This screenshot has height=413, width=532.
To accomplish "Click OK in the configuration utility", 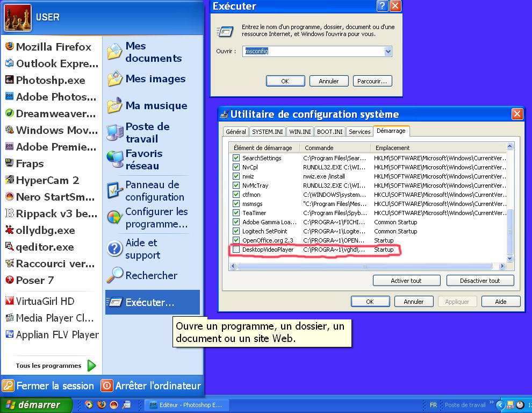I will click(370, 302).
